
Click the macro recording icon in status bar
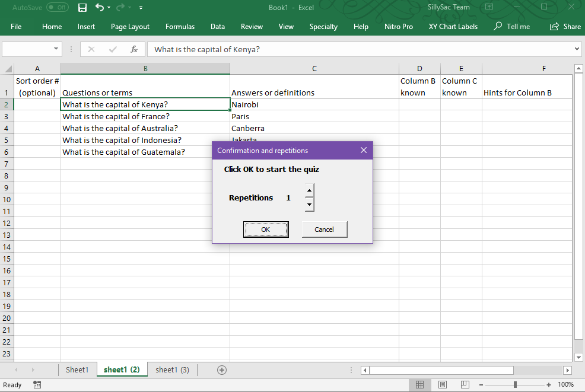coord(37,384)
